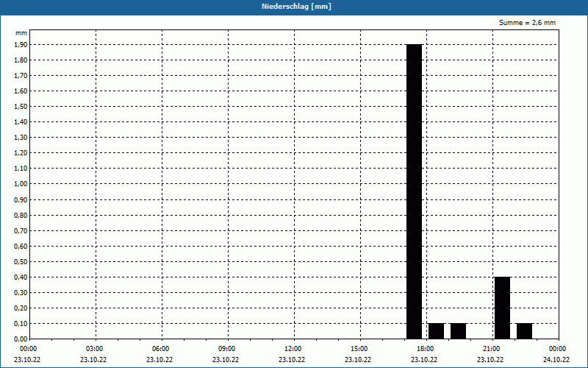Select the 0,30 y-axis value
The image size is (588, 368).
21,292
